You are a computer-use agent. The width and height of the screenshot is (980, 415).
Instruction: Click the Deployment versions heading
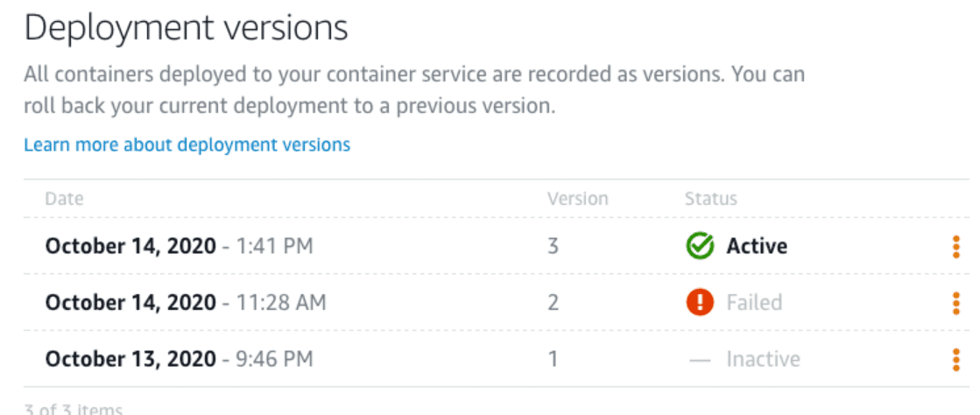tap(186, 29)
